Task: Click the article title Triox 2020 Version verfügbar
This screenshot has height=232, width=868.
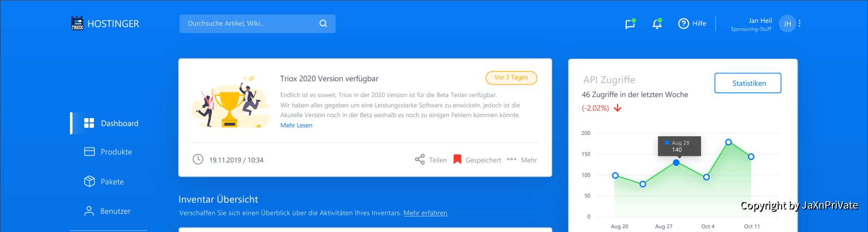Action: 330,78
